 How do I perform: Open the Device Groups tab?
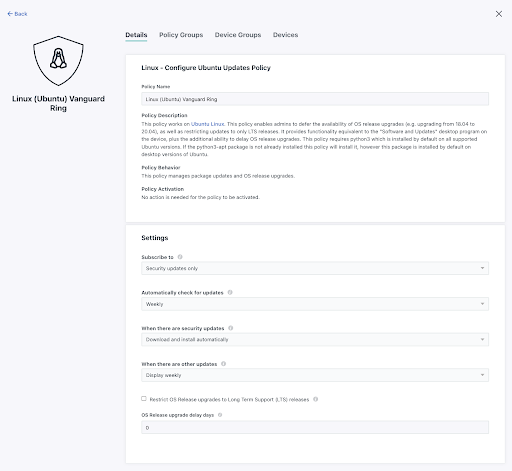coord(238,35)
